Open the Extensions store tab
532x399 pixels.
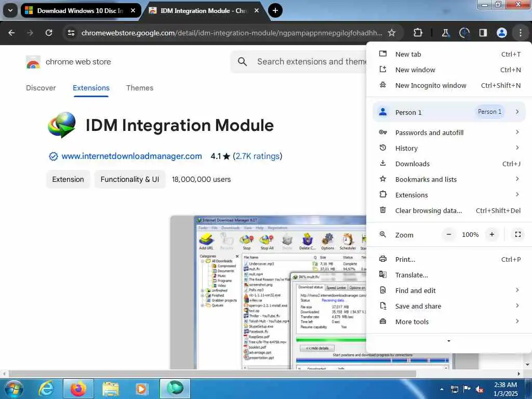click(91, 88)
